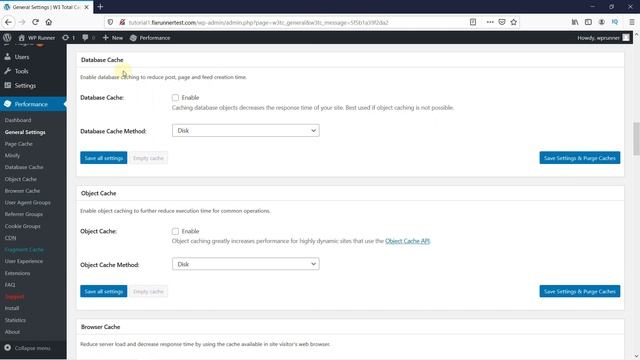Screen dimensions: 640x360
Task: Open the Extensions submenu item
Action: click(18, 273)
